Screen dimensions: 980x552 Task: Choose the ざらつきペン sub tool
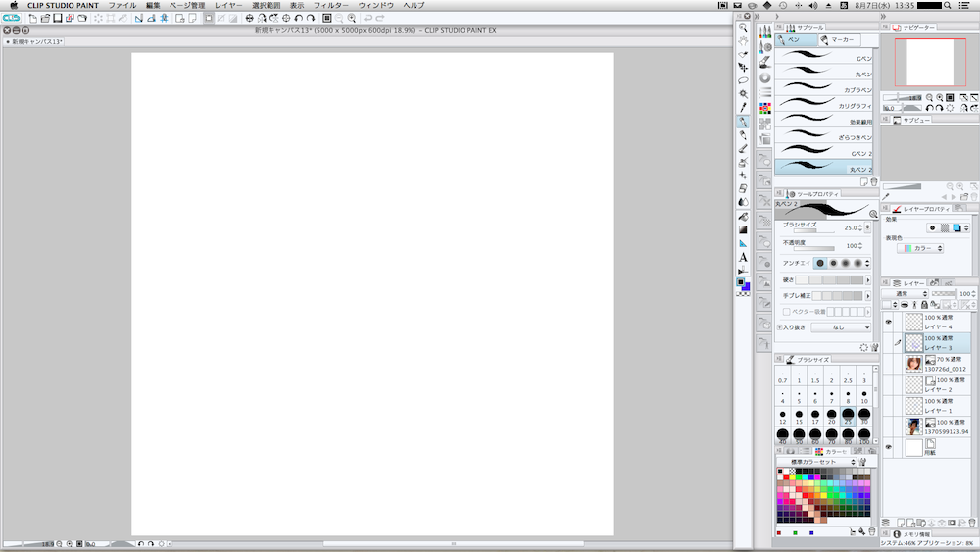824,135
